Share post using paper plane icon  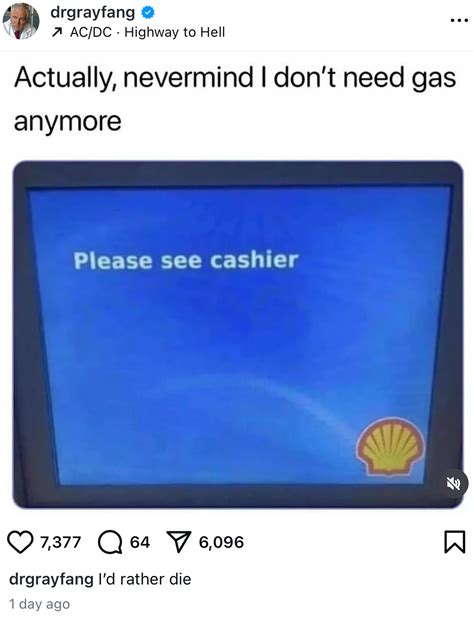coord(179,542)
